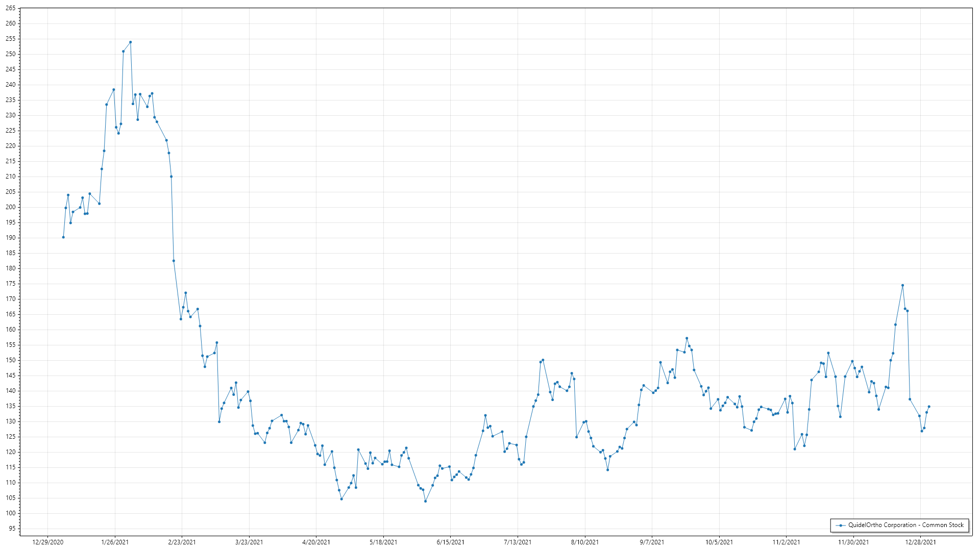980x551 pixels.
Task: Click the 150 y-axis value label
Action: [11, 360]
